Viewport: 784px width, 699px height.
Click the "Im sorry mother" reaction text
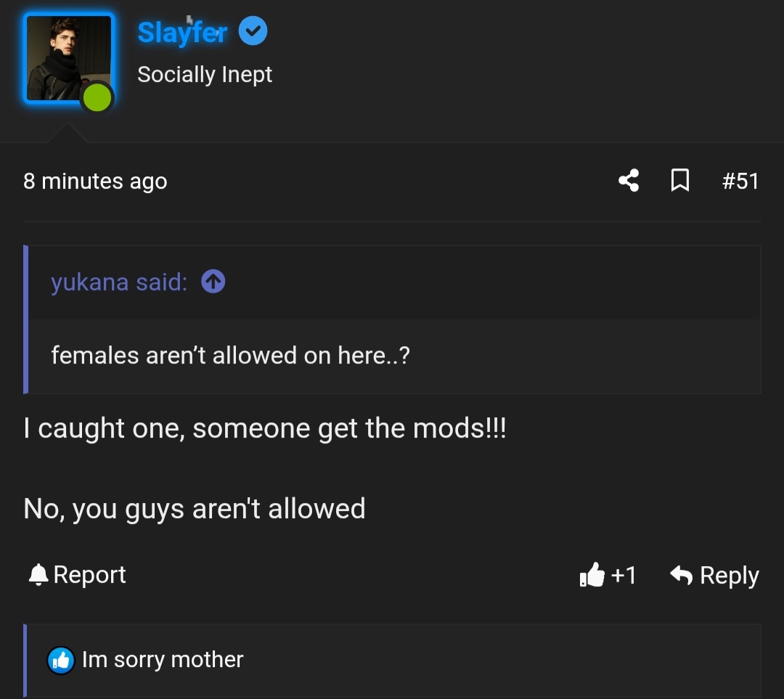pos(163,659)
